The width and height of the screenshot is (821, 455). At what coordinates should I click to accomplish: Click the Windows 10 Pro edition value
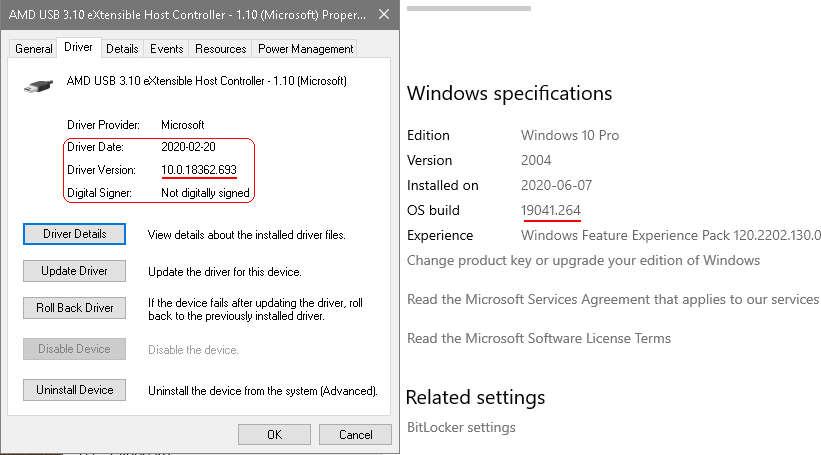(x=570, y=135)
